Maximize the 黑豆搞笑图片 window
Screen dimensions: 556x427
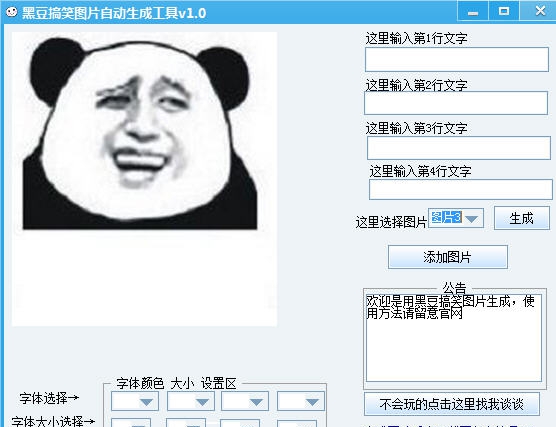coord(504,11)
